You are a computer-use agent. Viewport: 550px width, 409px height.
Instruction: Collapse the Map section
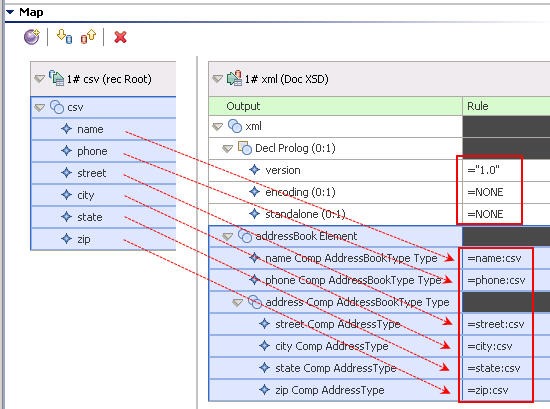pos(10,12)
